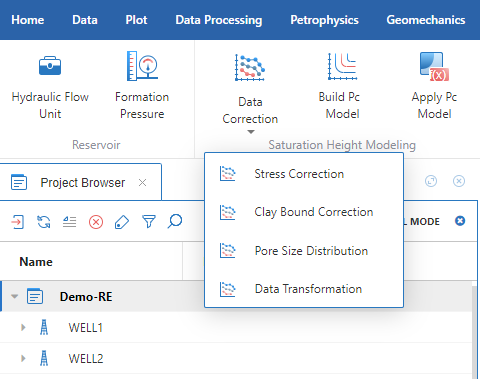Click the Build Pc Model icon
Image resolution: width=480 pixels, height=379 pixels.
tap(342, 86)
